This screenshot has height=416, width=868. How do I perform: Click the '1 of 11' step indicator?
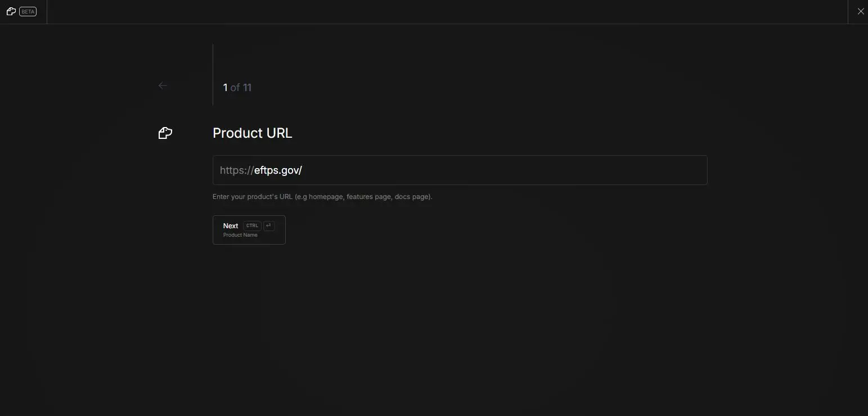point(237,88)
